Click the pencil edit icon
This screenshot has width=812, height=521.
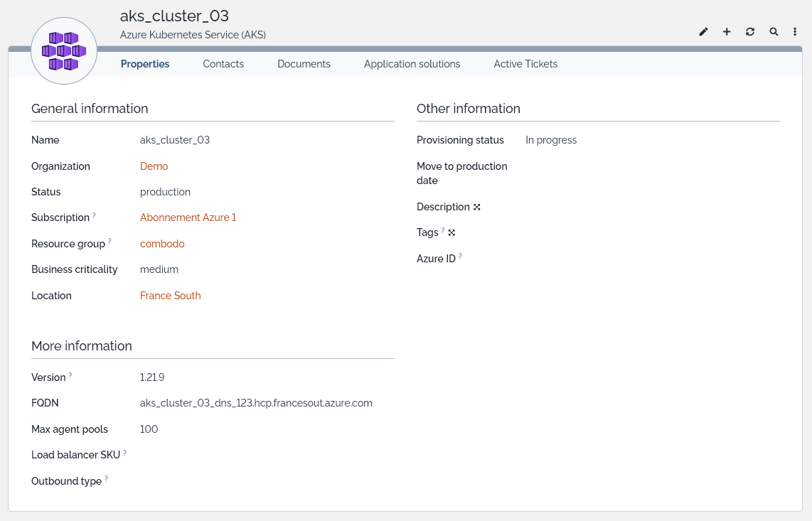pyautogui.click(x=703, y=32)
